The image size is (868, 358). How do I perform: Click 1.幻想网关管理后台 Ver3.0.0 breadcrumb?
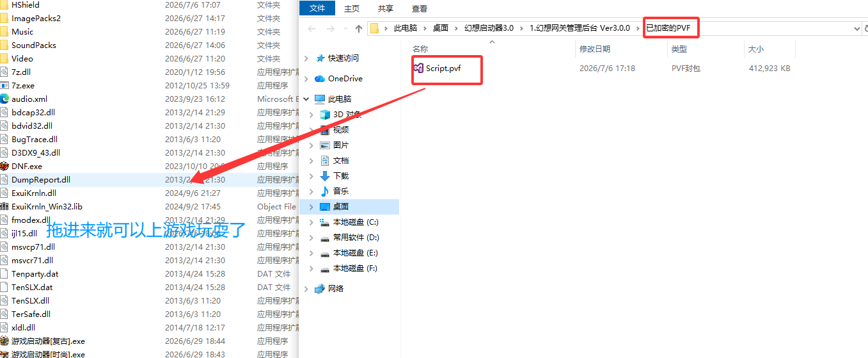[580, 28]
